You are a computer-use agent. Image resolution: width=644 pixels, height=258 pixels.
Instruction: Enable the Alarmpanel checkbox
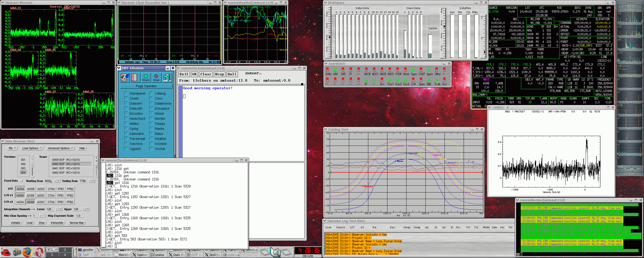tap(126, 93)
